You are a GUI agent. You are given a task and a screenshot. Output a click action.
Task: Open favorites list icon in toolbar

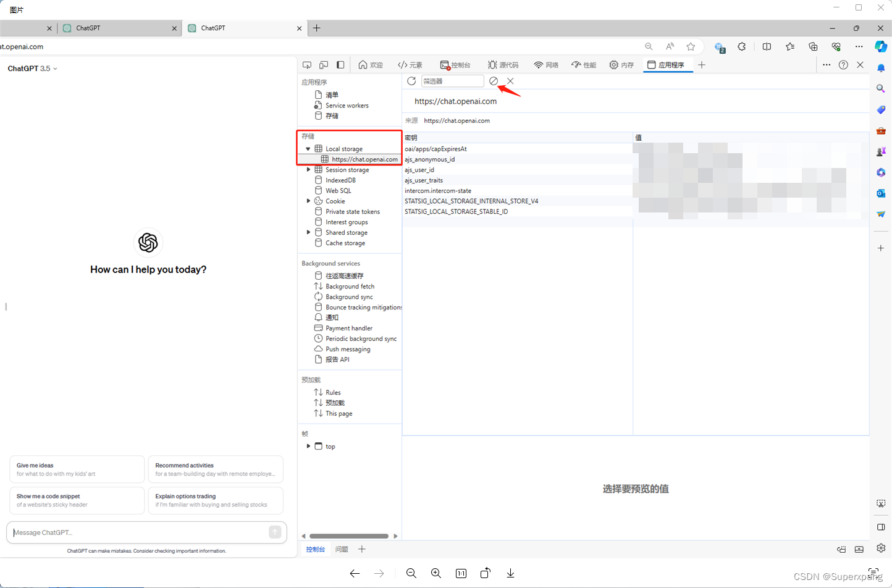[x=790, y=46]
